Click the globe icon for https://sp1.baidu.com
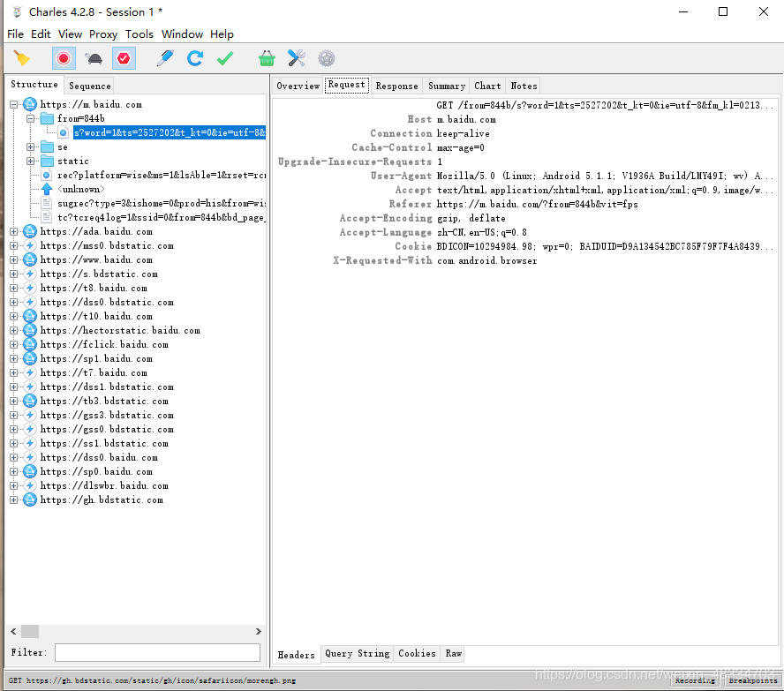 point(30,358)
